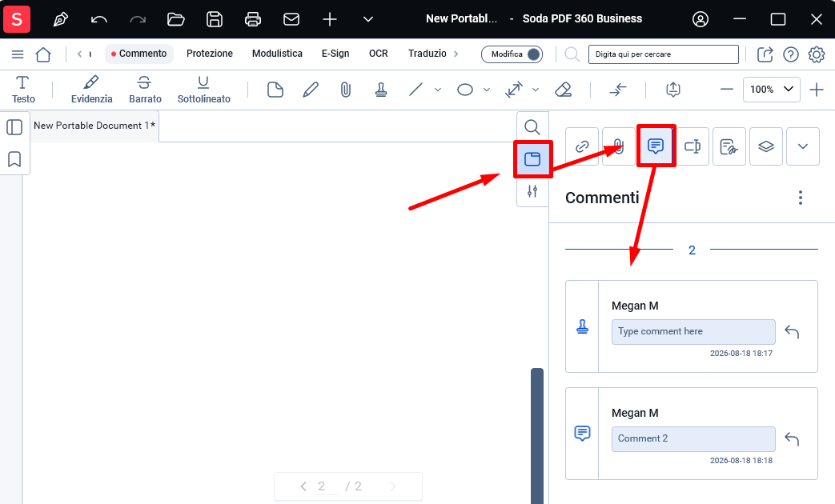This screenshot has width=835, height=504.
Task: Expand the quick access dropdown arrow
Action: [x=368, y=20]
